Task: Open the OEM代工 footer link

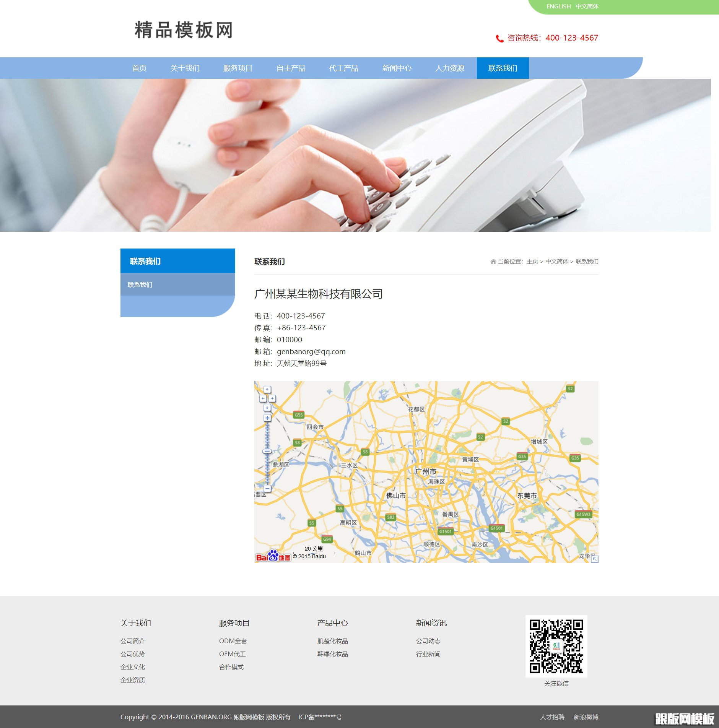Action: click(232, 654)
